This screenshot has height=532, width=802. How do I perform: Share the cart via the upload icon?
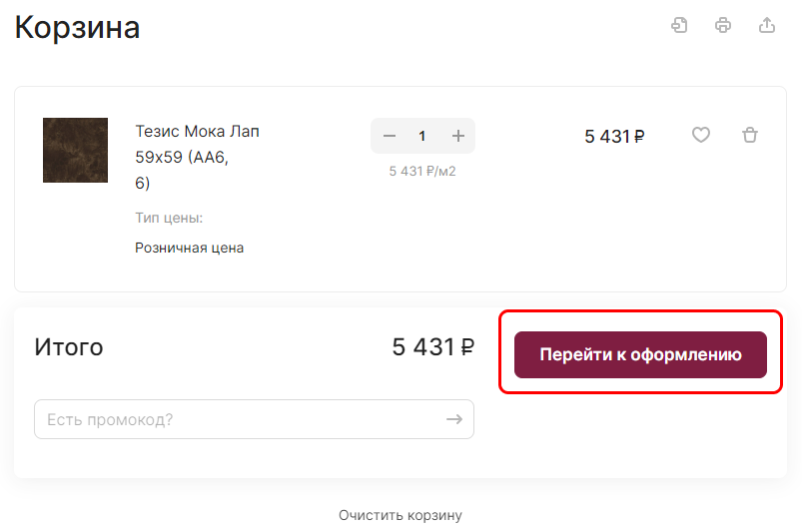tap(767, 26)
